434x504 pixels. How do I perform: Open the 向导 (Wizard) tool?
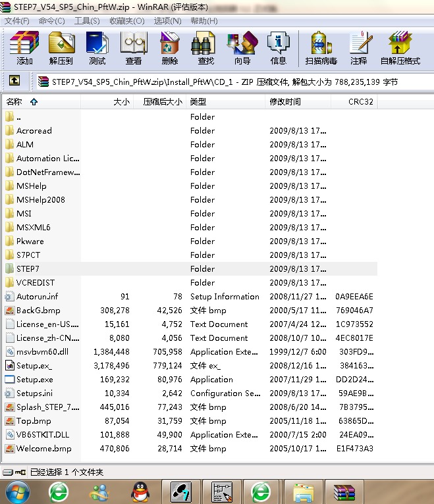[x=242, y=48]
